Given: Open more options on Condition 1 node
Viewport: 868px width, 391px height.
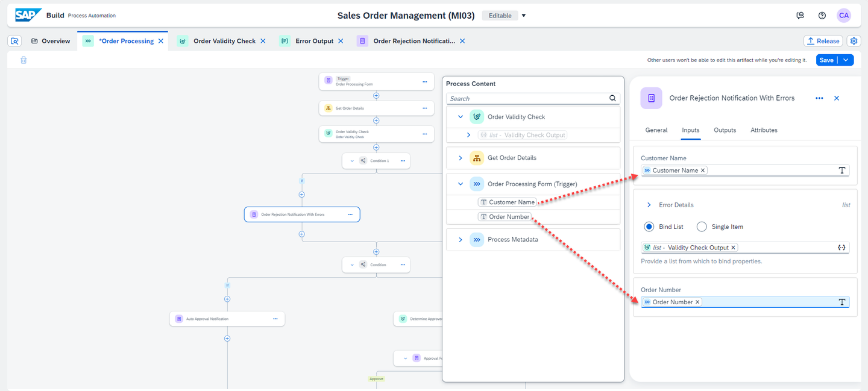Looking at the screenshot, I should click(x=403, y=161).
